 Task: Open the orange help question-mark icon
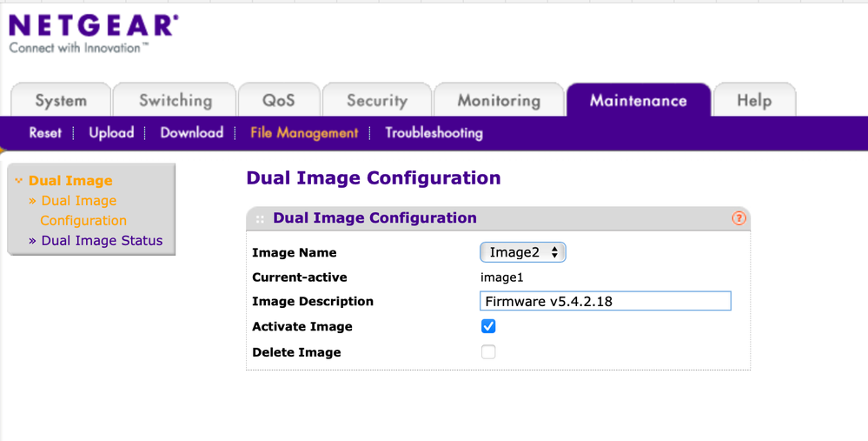739,218
